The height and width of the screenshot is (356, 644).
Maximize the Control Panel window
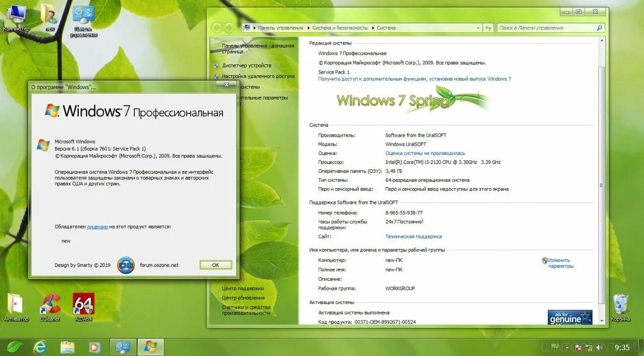point(578,11)
